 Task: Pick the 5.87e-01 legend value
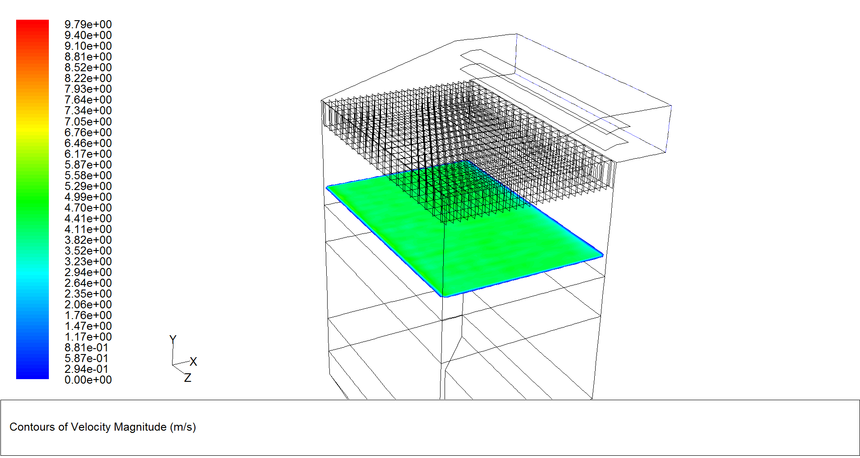tap(88, 359)
